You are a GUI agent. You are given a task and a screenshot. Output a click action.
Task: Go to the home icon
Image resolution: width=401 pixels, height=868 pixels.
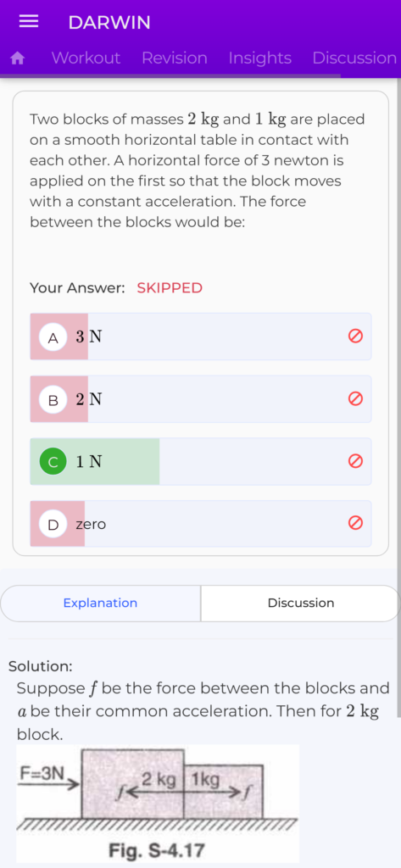(x=18, y=58)
